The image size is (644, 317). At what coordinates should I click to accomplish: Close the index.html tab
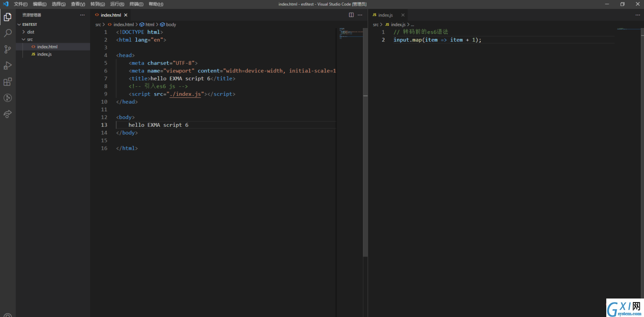pyautogui.click(x=125, y=15)
